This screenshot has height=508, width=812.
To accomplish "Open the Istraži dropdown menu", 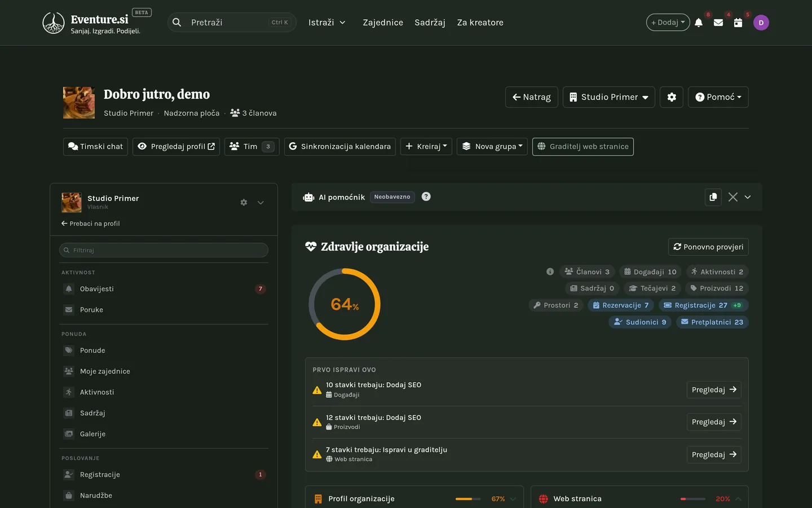I will coord(327,23).
